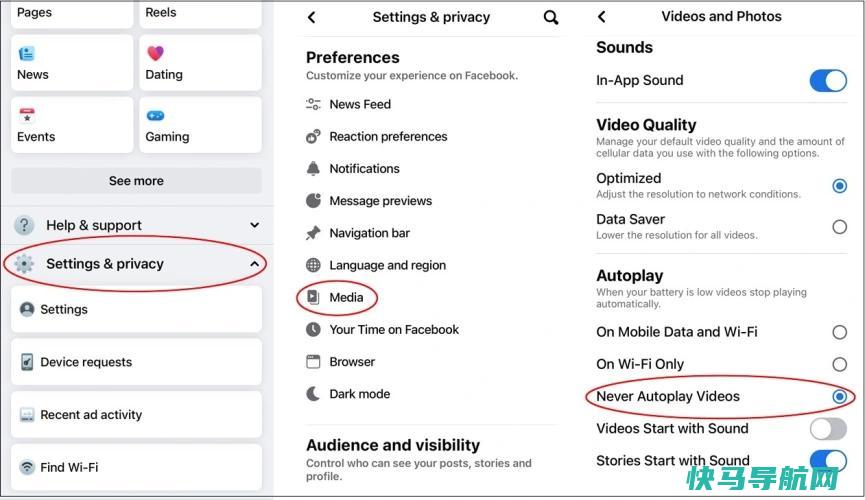Go back using Settings & privacy back arrow
Screen dimensions: 865x500
point(312,18)
